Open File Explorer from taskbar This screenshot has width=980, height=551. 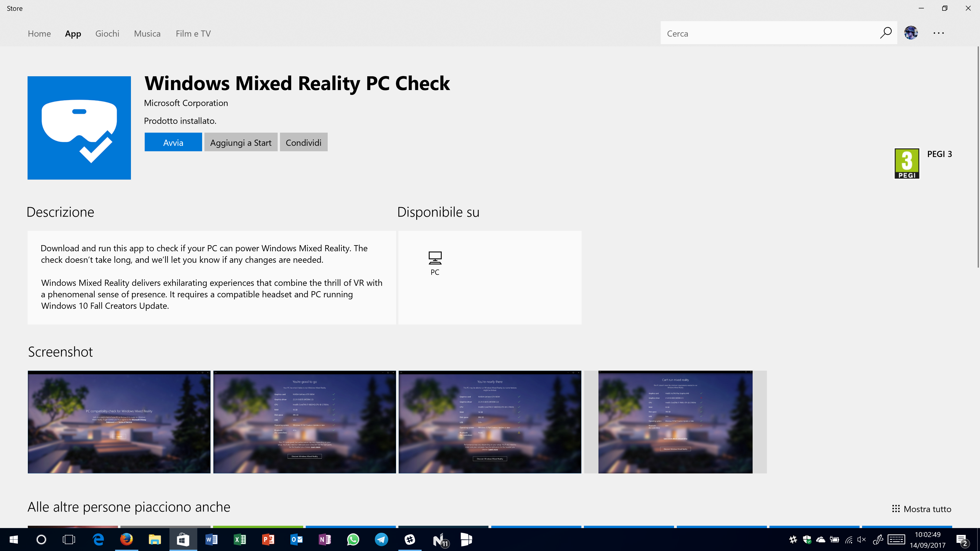(x=155, y=540)
